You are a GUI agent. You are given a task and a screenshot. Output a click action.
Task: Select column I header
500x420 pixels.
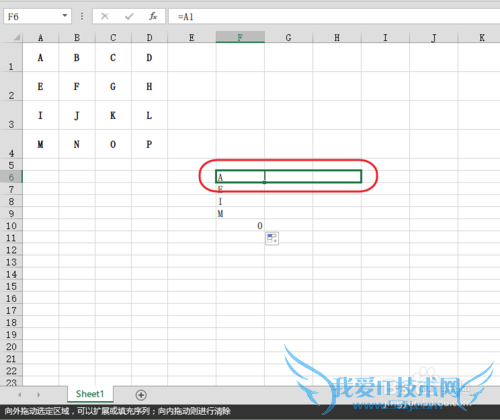point(385,38)
